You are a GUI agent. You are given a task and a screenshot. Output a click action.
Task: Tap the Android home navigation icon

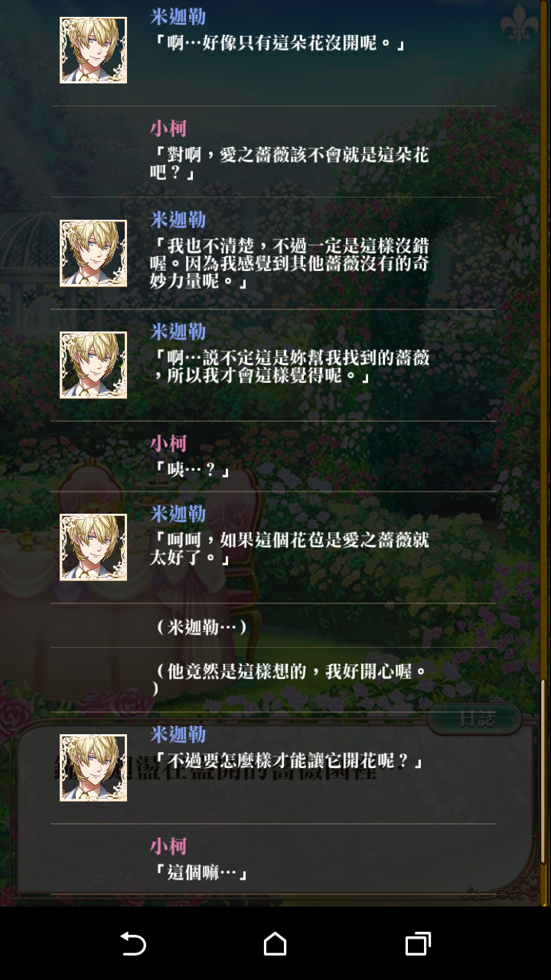click(275, 943)
